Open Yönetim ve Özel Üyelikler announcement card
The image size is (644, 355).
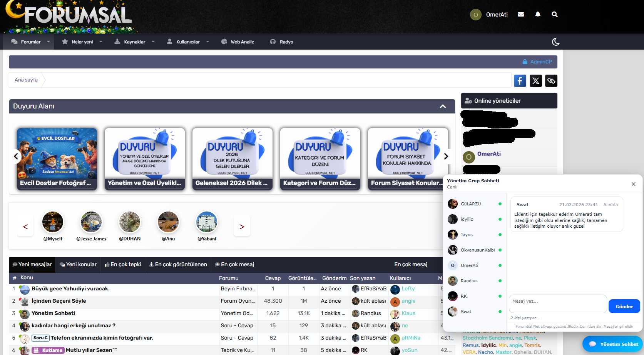pos(145,159)
